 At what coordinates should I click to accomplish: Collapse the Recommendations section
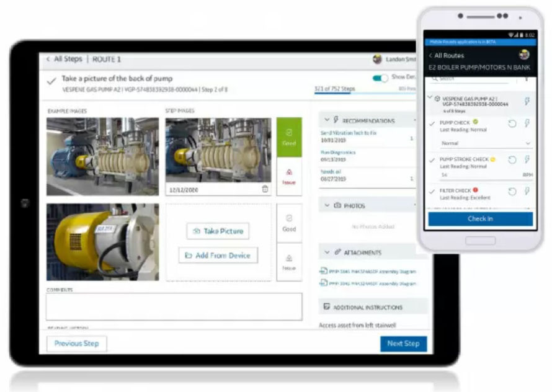tap(326, 120)
